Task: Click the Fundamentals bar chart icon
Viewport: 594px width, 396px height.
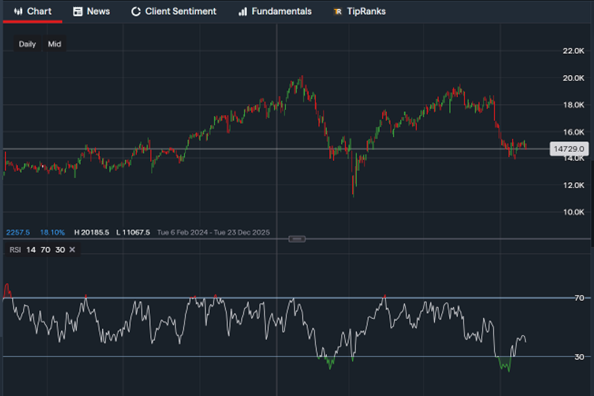Action: [x=243, y=12]
